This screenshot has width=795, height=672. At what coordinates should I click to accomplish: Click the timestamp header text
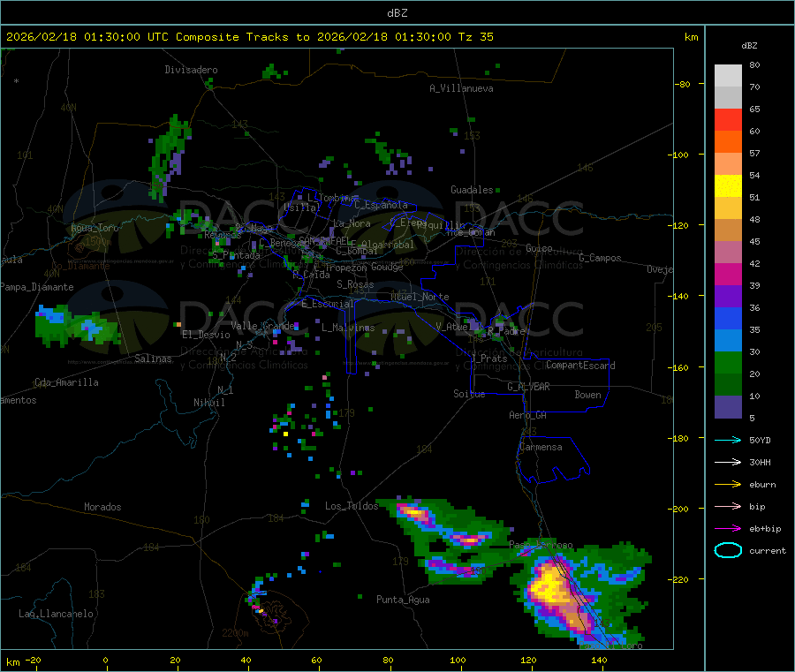pos(249,37)
